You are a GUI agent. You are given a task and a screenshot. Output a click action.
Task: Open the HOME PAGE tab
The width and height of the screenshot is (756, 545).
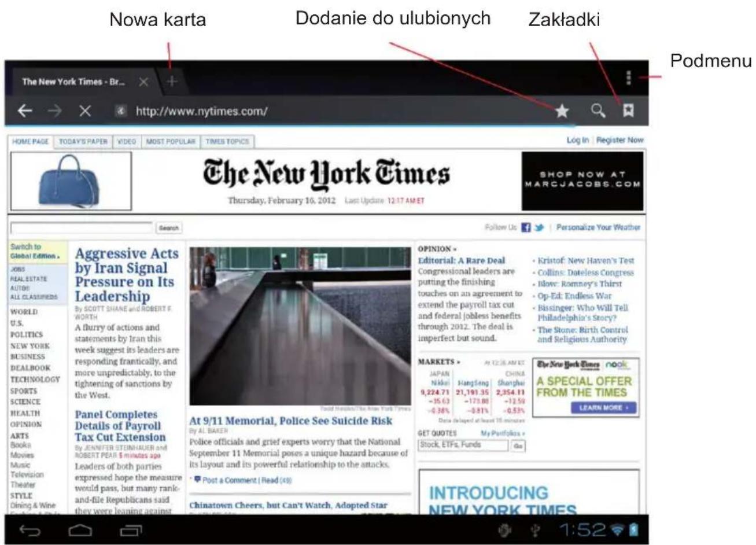[x=31, y=142]
